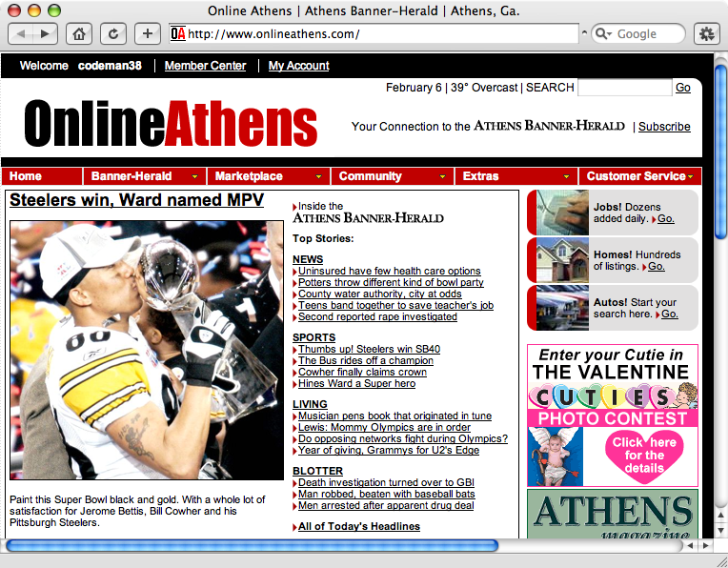Open All of Today's Headlines
This screenshot has width=728, height=568.
[x=359, y=526]
